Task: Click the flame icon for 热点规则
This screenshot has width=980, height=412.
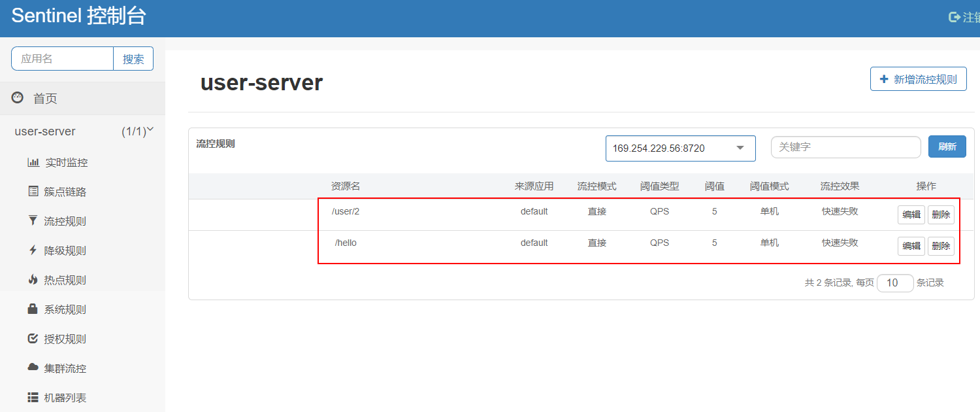Action: [x=33, y=280]
